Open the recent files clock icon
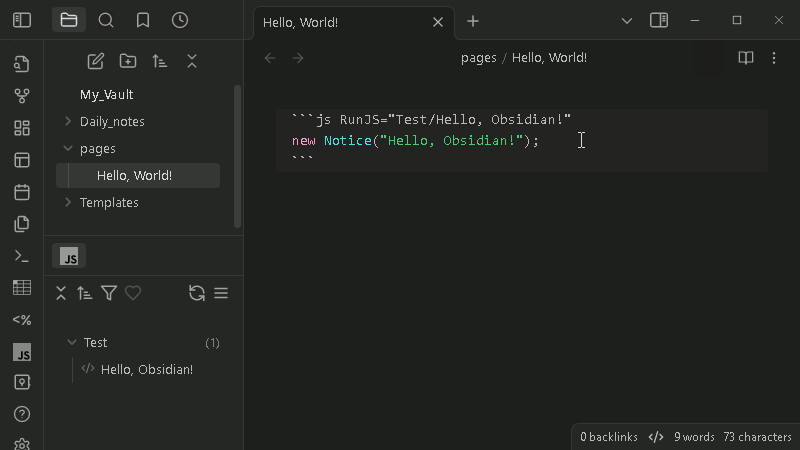Viewport: 800px width, 450px height. (180, 20)
